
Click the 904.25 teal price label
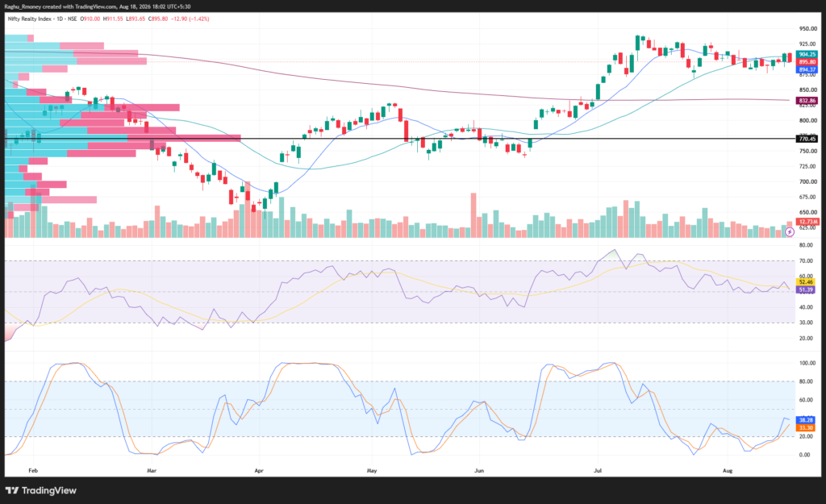pos(807,54)
